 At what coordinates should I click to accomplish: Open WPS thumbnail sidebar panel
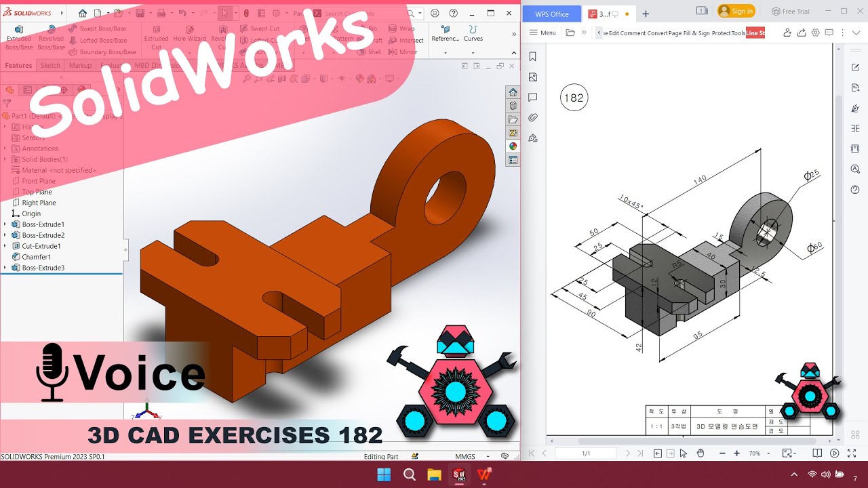pos(533,77)
